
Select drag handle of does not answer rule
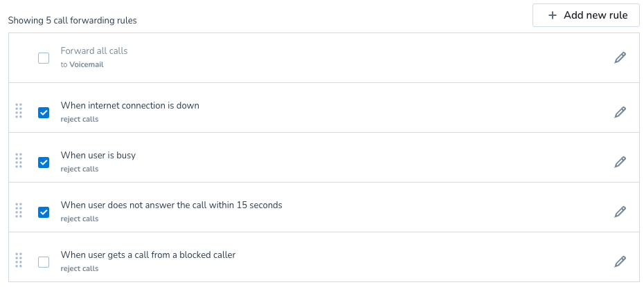pyautogui.click(x=19, y=211)
